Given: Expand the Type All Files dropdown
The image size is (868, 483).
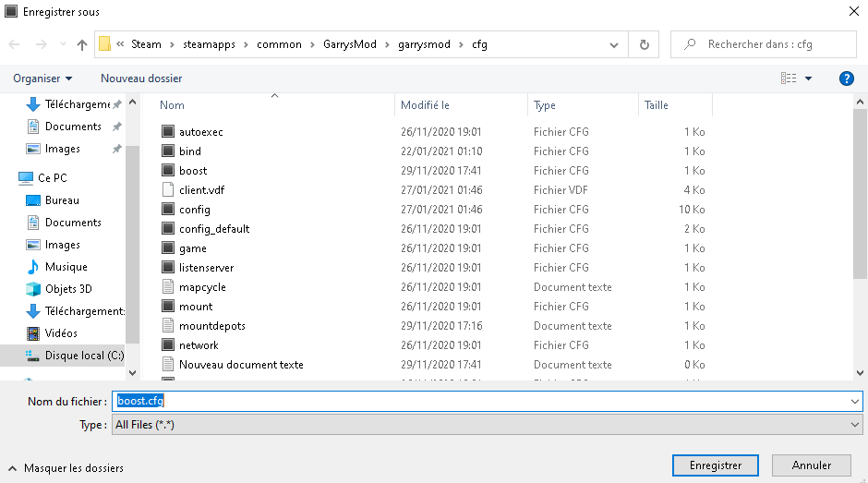Looking at the screenshot, I should point(854,425).
